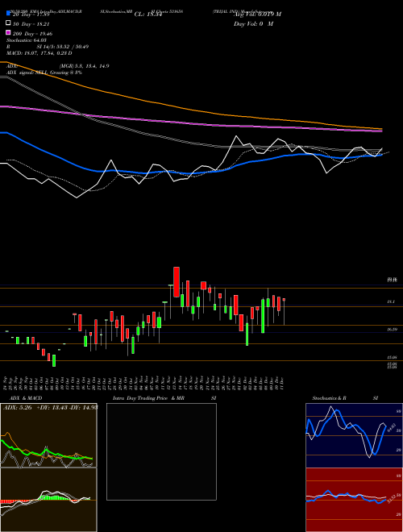403x532 pixels.
Task: Click the red RSI chart panel
Action: coord(354,500)
